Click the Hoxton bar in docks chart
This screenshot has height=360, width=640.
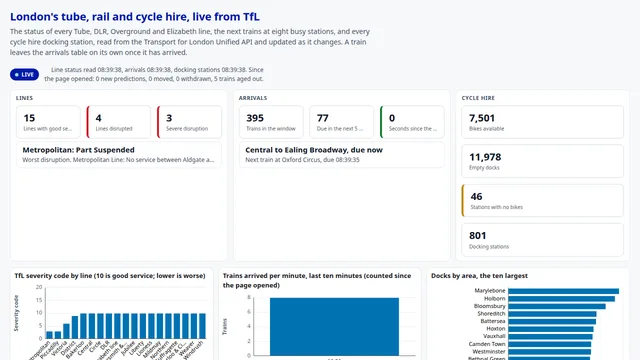pos(551,329)
